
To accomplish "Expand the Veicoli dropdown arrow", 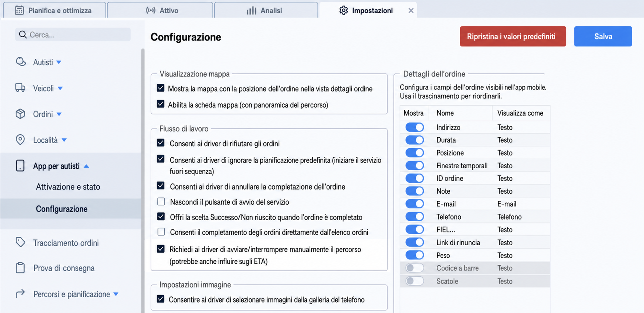I will [x=60, y=88].
